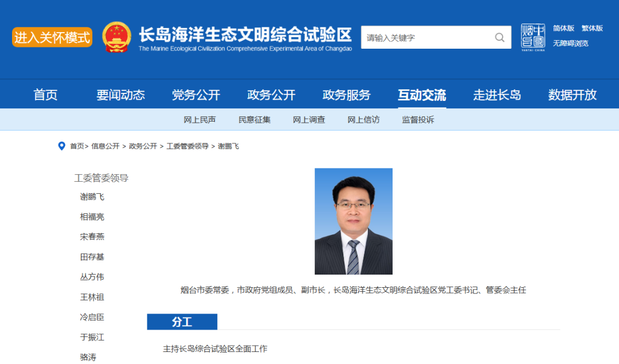
Task: Open the 监督投诉 submenu link
Action: click(418, 120)
